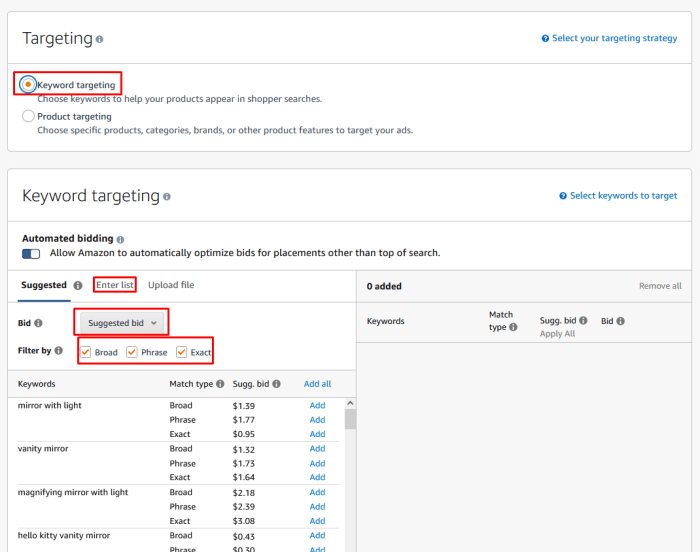Click Add all keywords link

(317, 384)
